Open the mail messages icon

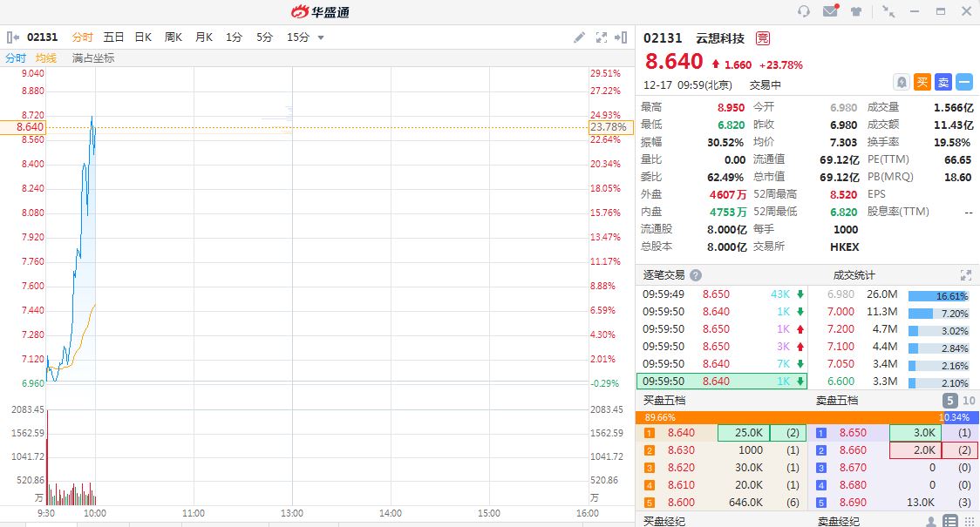click(831, 10)
